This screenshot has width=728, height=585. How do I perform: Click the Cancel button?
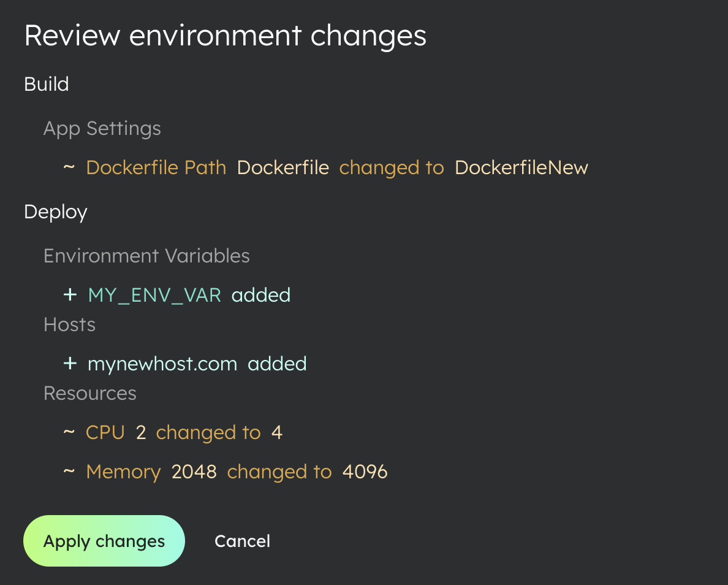click(242, 541)
